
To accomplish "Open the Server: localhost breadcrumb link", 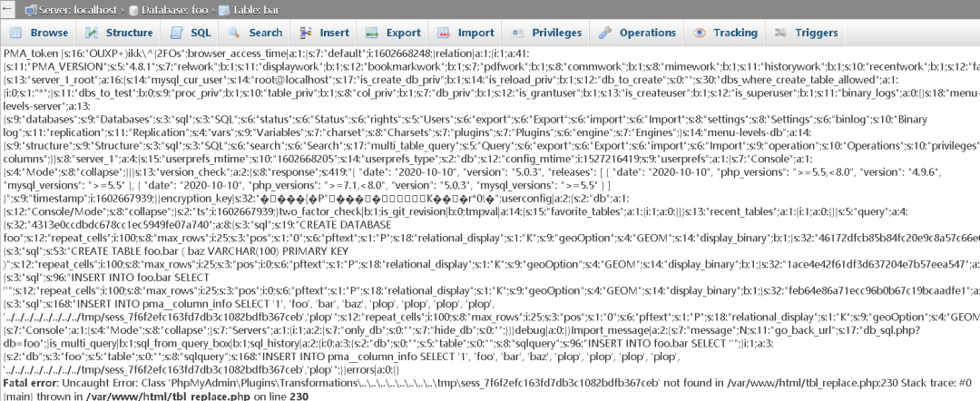I will [x=78, y=10].
